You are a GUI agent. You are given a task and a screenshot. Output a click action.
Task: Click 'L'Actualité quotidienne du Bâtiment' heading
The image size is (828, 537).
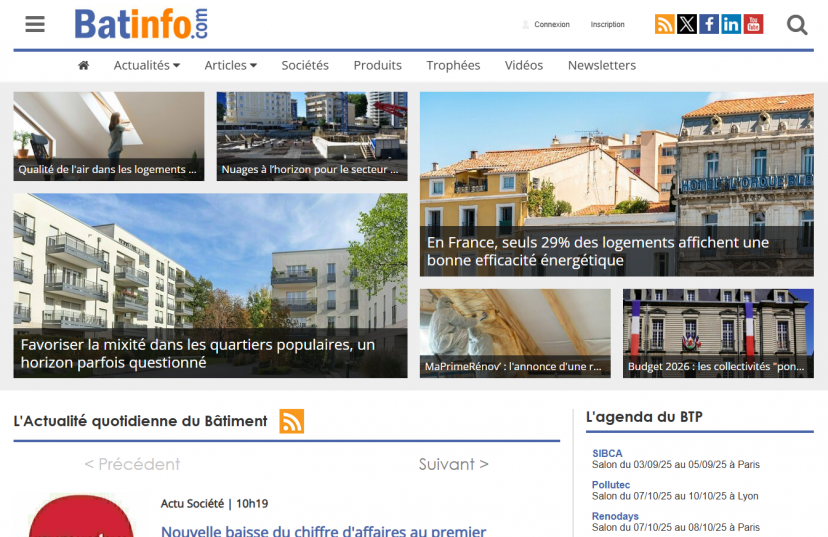(140, 421)
